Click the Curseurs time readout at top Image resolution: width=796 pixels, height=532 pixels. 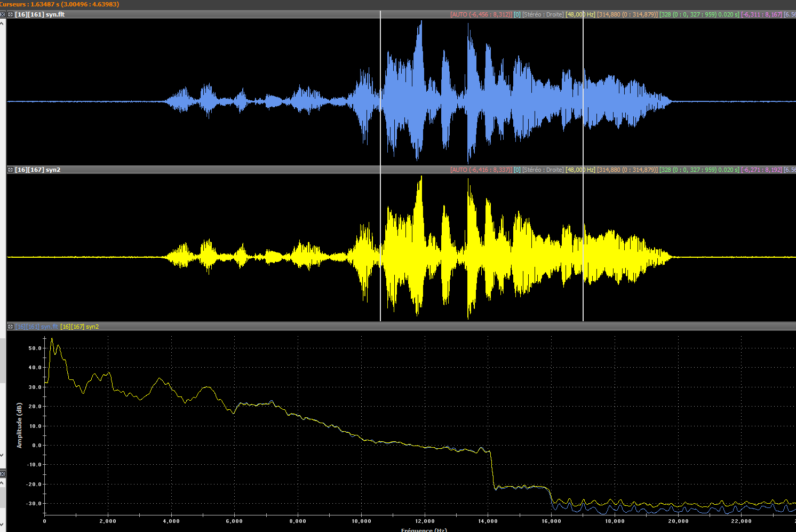pyautogui.click(x=60, y=4)
